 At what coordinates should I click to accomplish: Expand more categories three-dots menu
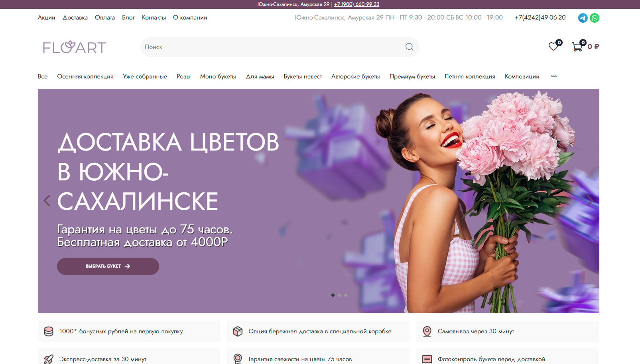(554, 76)
